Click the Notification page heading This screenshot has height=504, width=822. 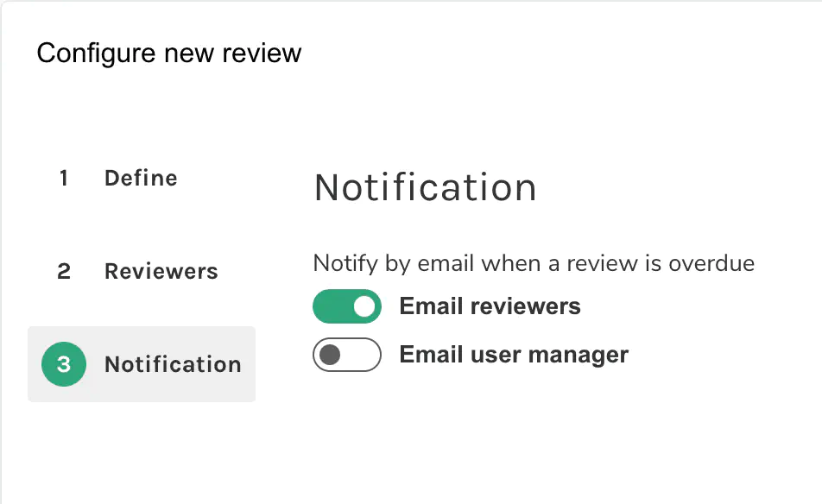point(425,187)
